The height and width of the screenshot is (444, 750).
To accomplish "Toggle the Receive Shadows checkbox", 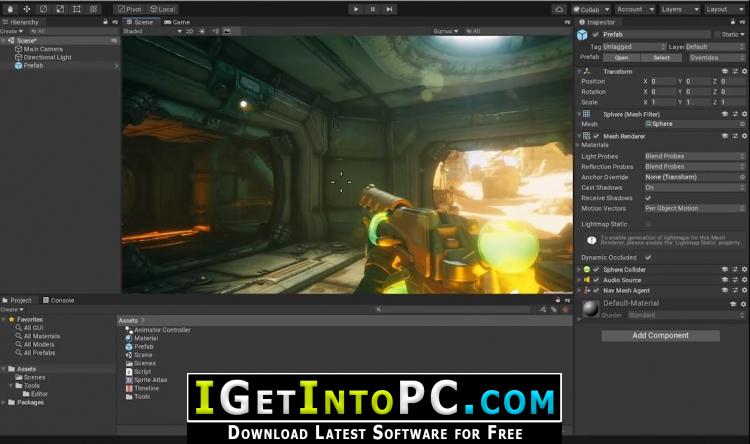I will [x=648, y=198].
